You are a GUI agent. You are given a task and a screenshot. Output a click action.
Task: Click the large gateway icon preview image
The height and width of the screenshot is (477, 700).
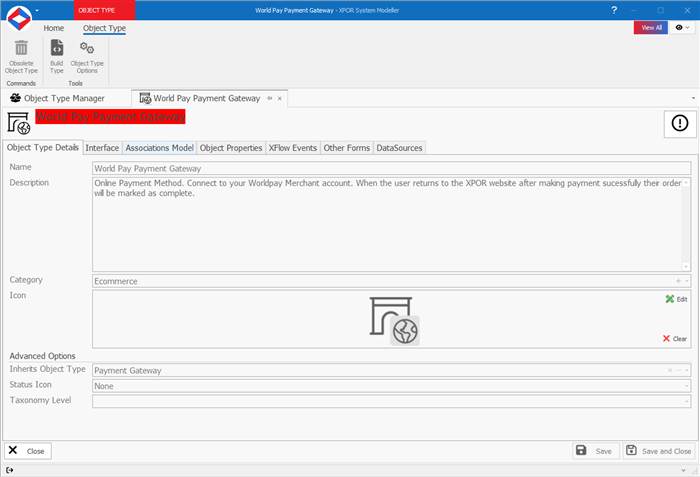point(394,321)
